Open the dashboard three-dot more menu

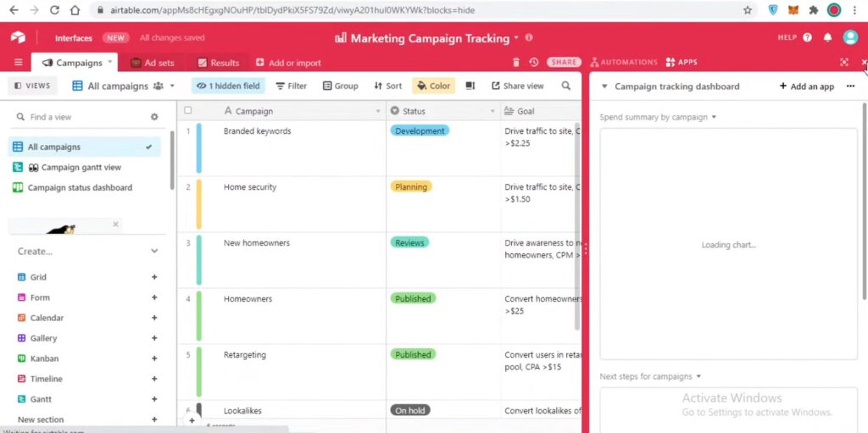pyautogui.click(x=850, y=86)
